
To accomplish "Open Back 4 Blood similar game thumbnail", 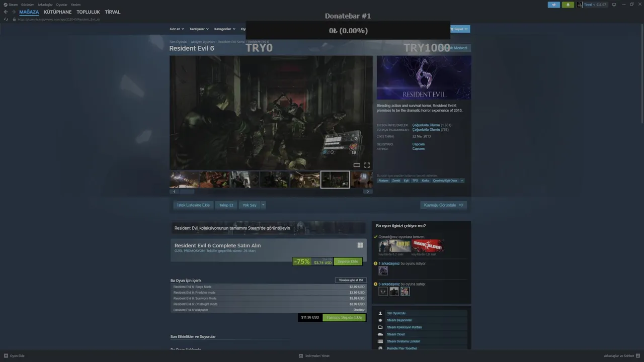I will [428, 246].
